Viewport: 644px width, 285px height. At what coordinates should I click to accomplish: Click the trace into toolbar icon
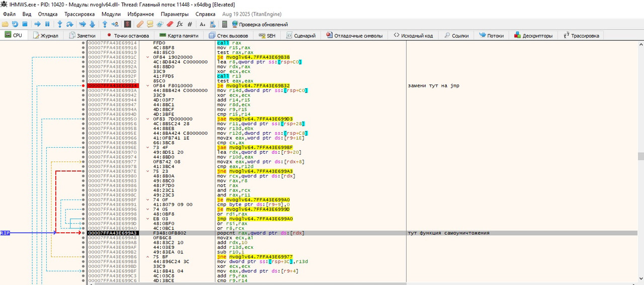click(x=82, y=24)
